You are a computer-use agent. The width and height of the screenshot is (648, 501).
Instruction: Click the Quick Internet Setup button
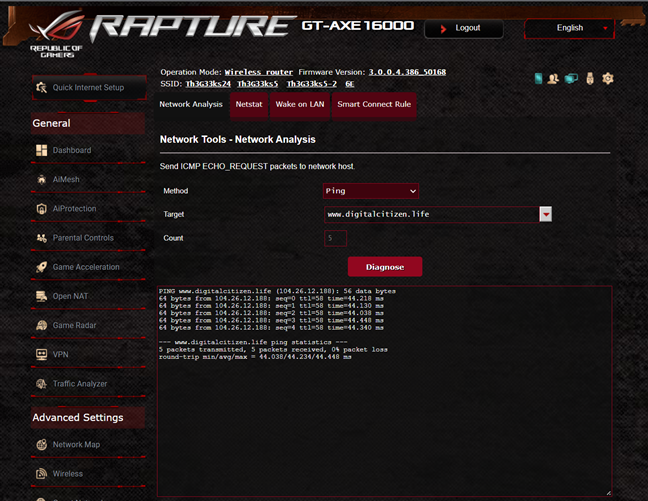tap(89, 88)
